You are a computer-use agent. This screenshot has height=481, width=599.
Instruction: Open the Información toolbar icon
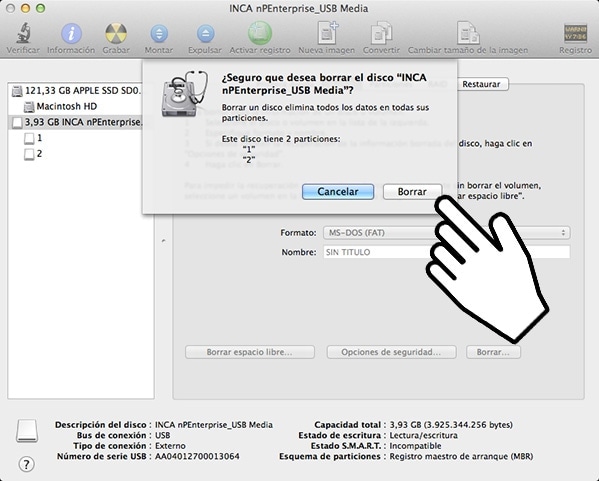point(71,34)
